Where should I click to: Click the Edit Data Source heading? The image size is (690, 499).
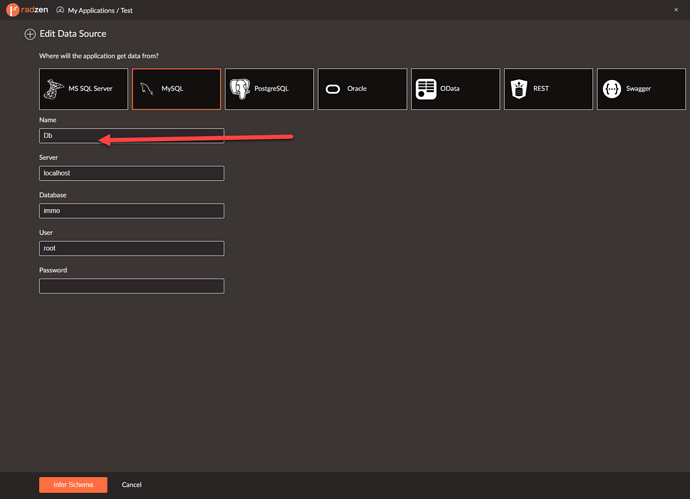pos(73,34)
